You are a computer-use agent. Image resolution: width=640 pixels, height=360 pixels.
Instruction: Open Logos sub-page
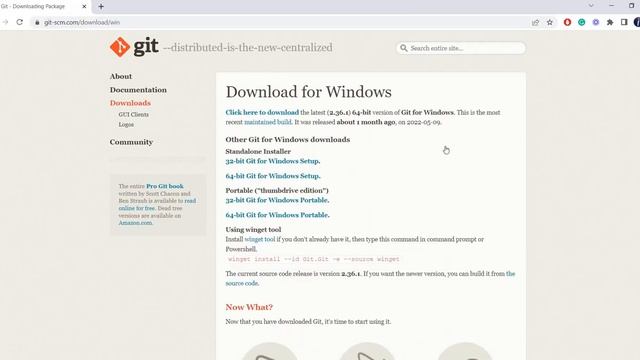click(126, 124)
